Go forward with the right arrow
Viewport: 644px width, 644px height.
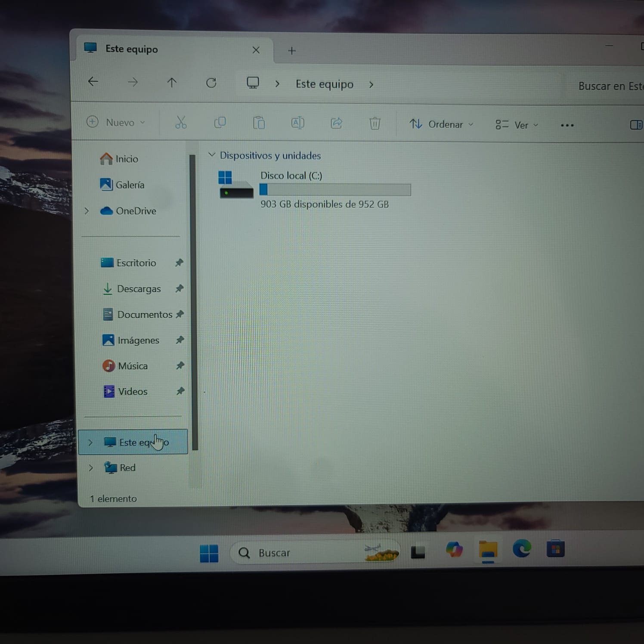(x=133, y=82)
